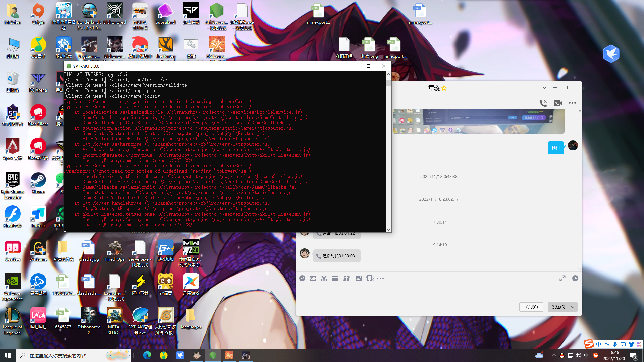Expand the chat input area
Viewport: 644px width, 362px height.
tap(562, 278)
